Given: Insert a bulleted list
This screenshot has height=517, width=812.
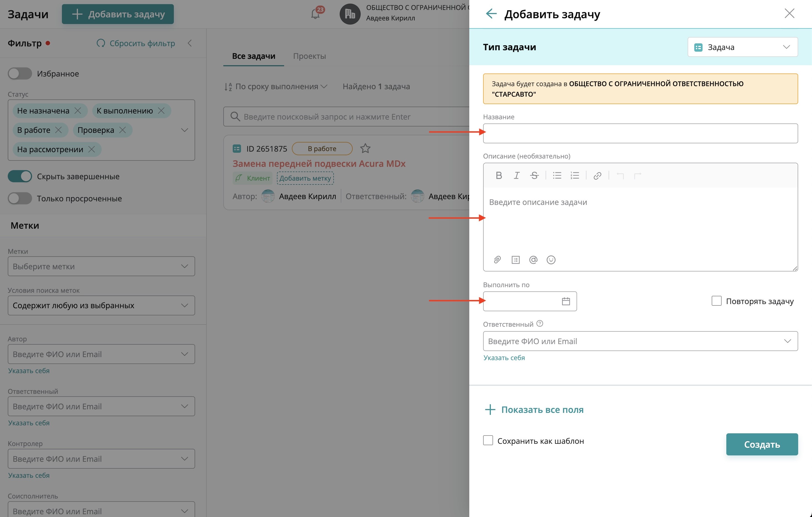Looking at the screenshot, I should [x=557, y=175].
